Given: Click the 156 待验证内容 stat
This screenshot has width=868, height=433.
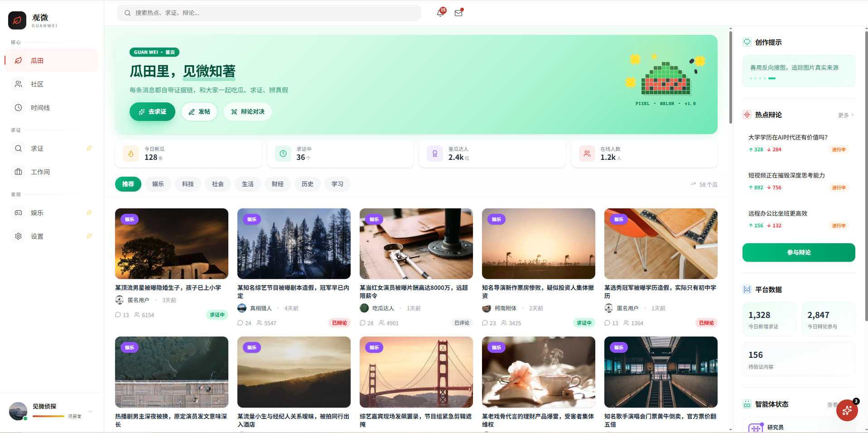Looking at the screenshot, I should (x=799, y=359).
